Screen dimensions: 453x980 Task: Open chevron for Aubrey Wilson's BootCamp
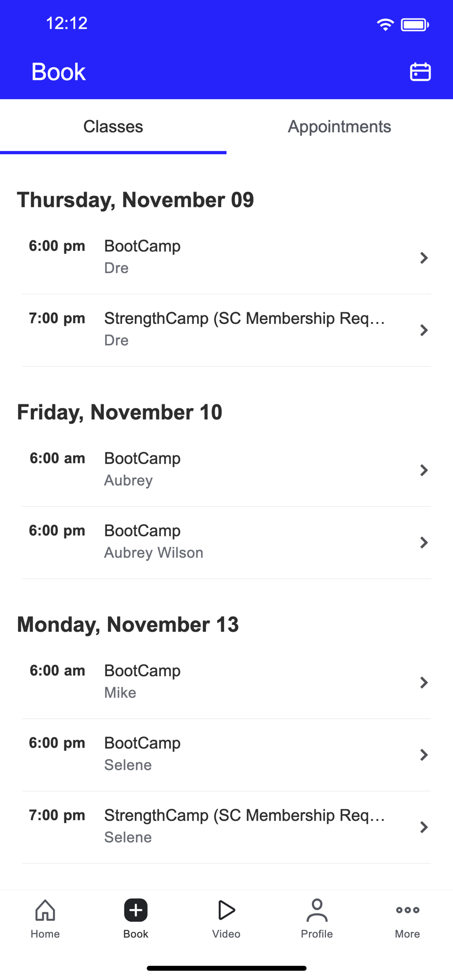point(424,542)
